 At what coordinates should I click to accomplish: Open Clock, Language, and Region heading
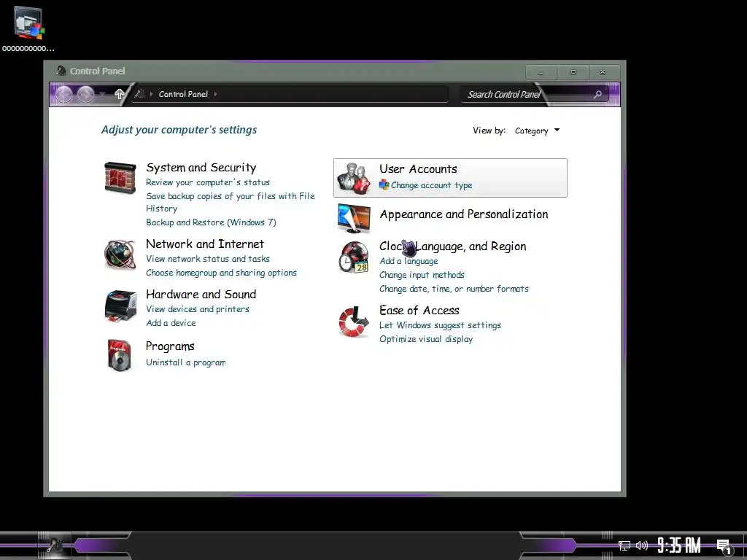tap(452, 246)
